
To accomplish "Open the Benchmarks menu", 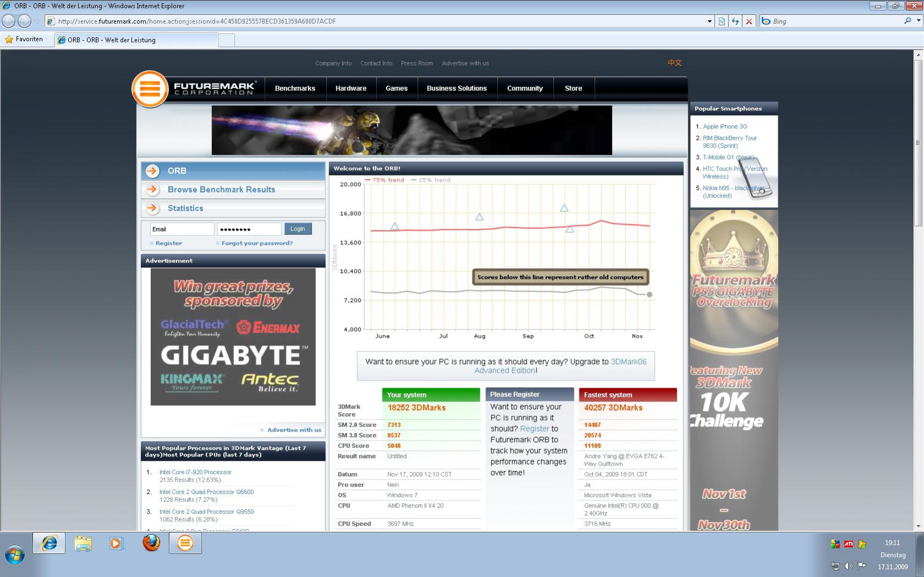I will [295, 89].
